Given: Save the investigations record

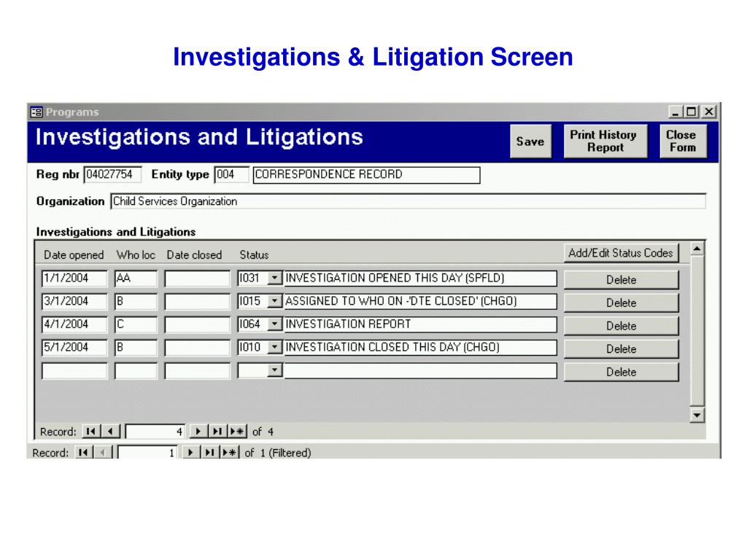Looking at the screenshot, I should pyautogui.click(x=531, y=141).
